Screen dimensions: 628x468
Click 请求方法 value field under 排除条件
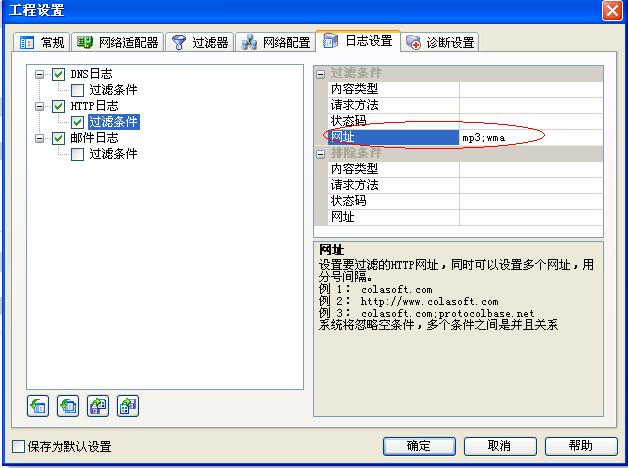[531, 186]
